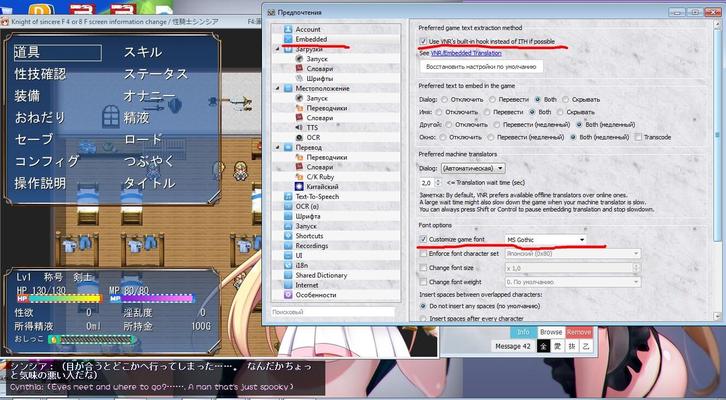The image size is (726, 400).
Task: Open Словари under the Перевод group
Action: (x=319, y=167)
